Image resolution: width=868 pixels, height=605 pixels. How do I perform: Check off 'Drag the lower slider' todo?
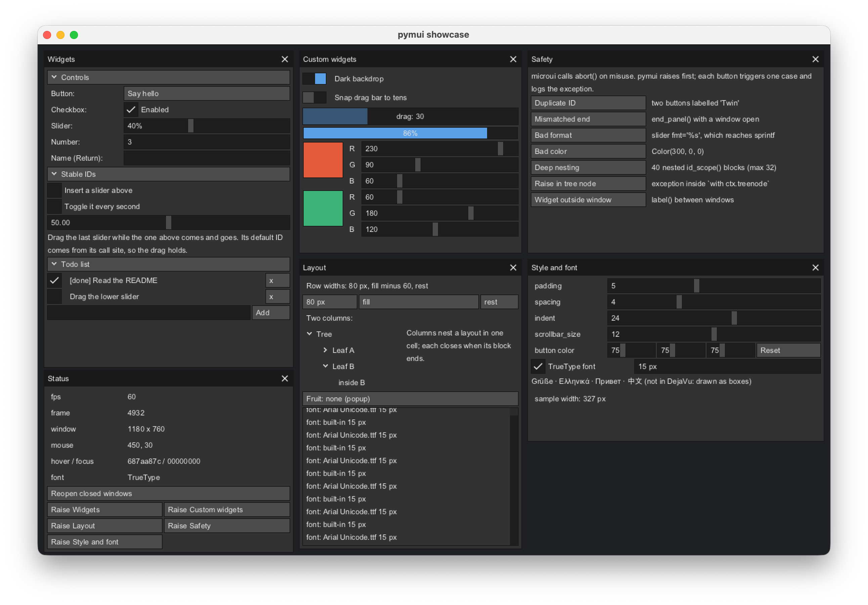[x=54, y=297]
